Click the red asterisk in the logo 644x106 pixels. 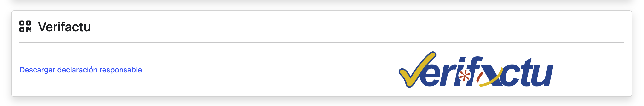pyautogui.click(x=464, y=76)
